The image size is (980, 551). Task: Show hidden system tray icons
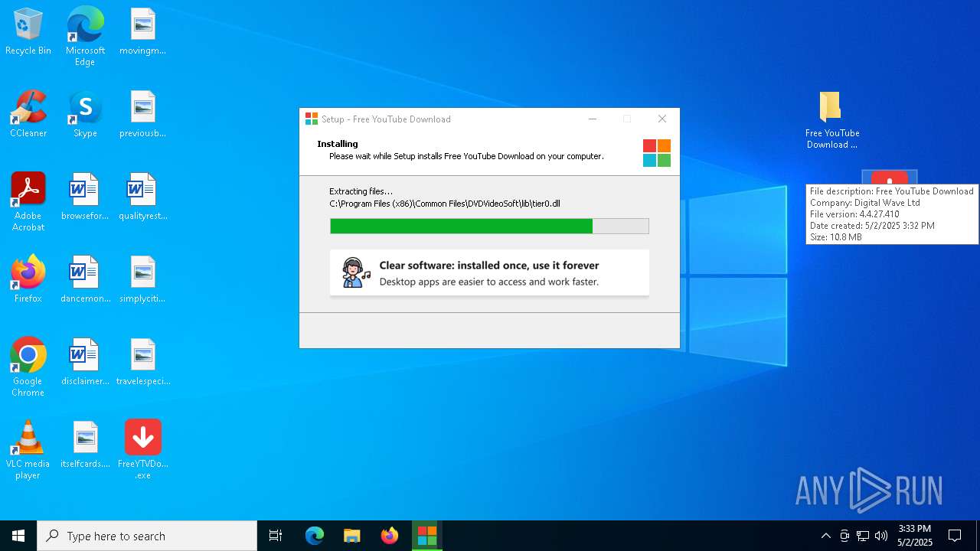pos(825,536)
